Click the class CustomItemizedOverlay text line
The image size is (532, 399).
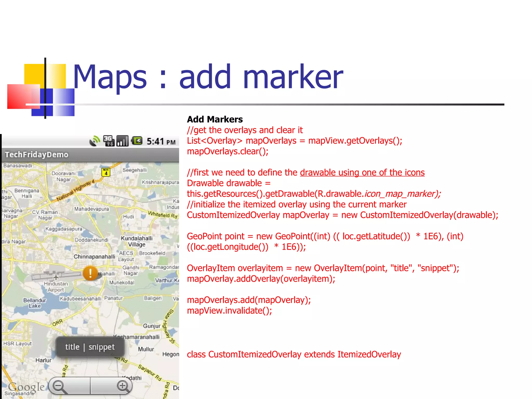(x=294, y=354)
